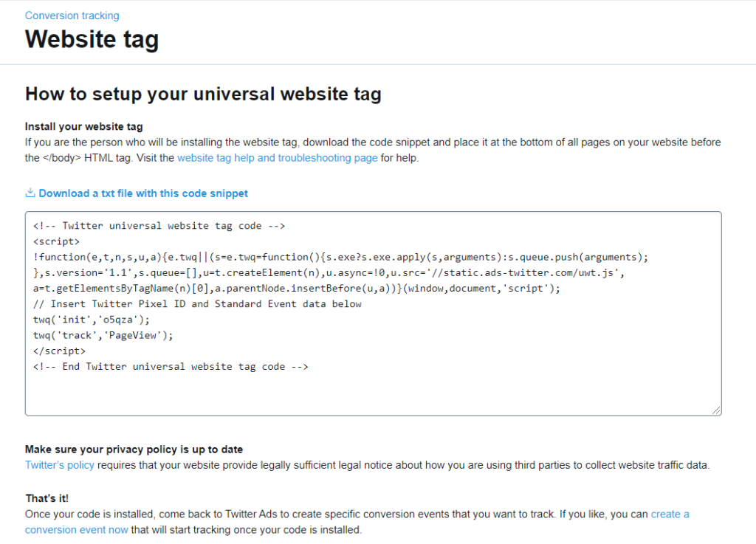Click the Install your website tag subheading
The image size is (756, 544).
(x=83, y=126)
